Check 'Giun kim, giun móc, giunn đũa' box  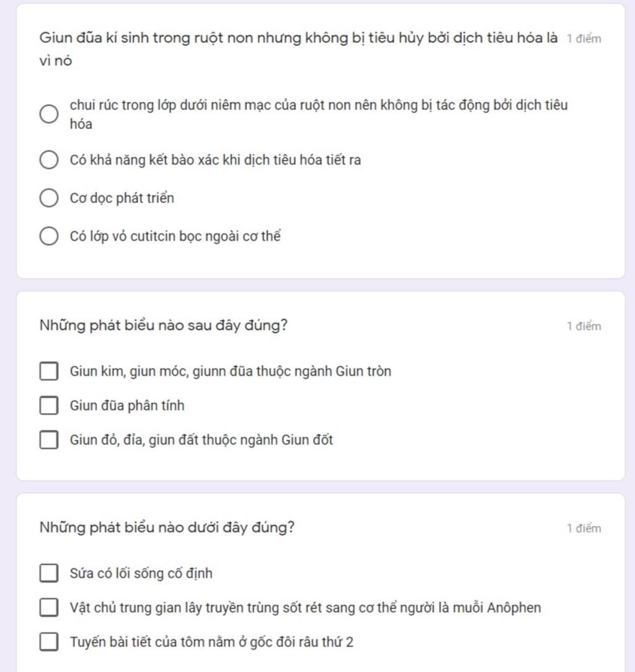point(49,371)
